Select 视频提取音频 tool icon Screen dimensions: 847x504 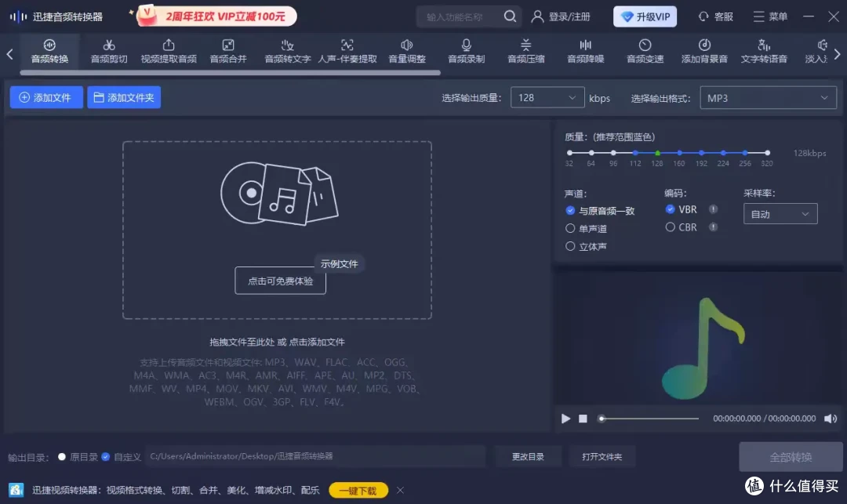(x=169, y=45)
